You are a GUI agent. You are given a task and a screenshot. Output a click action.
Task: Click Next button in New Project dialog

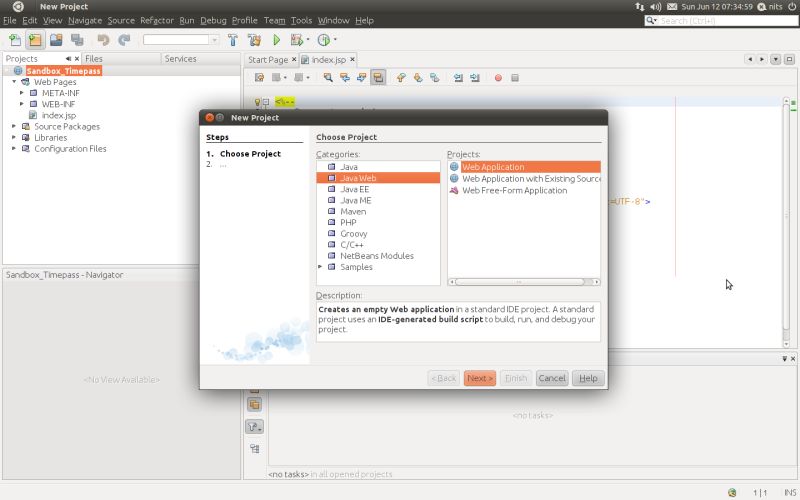[x=480, y=378]
